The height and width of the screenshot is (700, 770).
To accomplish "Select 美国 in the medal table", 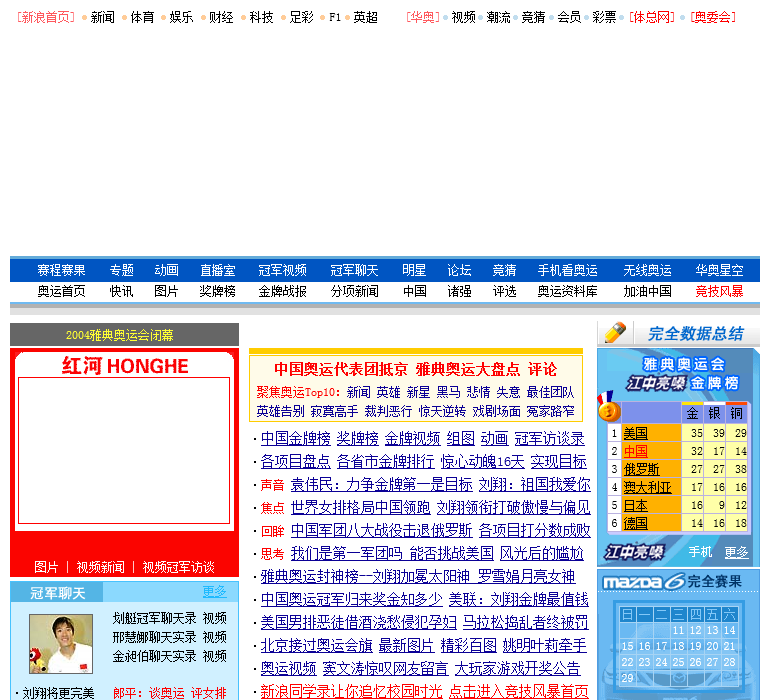I will (x=635, y=433).
